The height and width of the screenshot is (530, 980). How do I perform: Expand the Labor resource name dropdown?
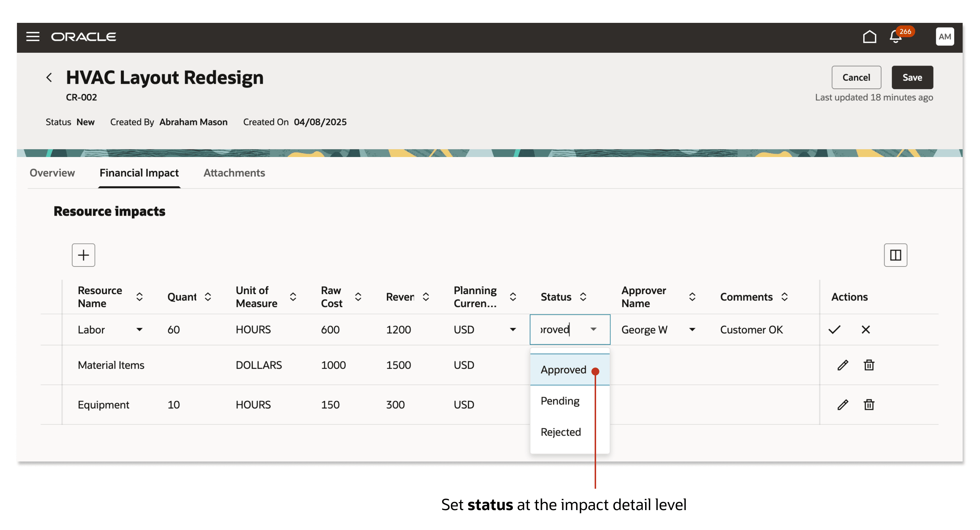point(140,329)
